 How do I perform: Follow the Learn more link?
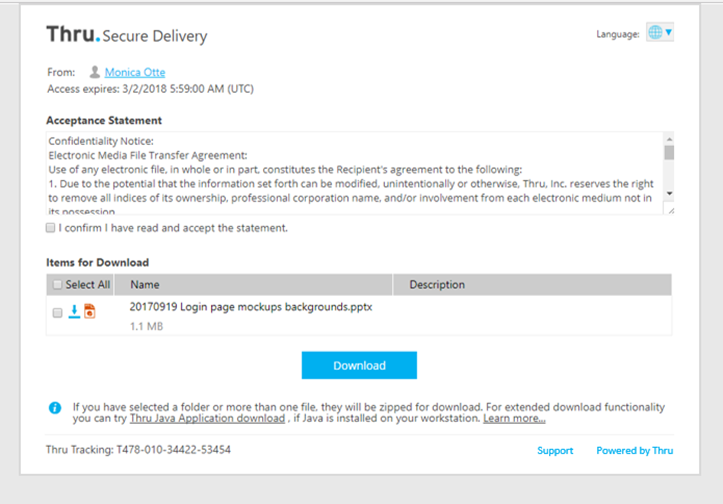[x=514, y=419]
